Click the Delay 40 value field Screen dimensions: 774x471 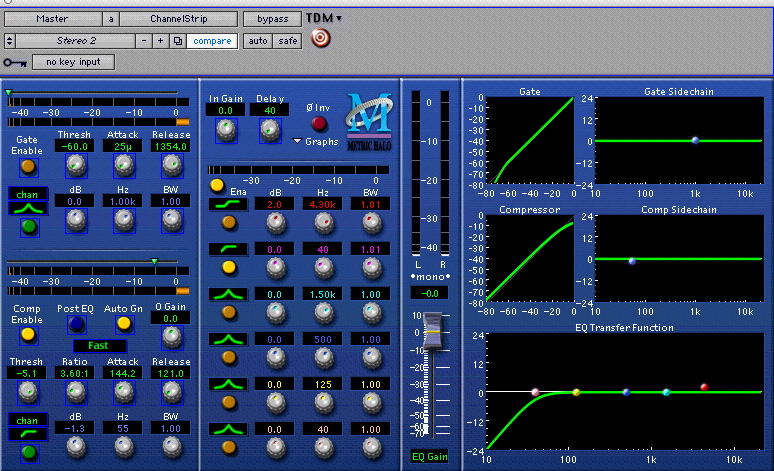coord(270,111)
